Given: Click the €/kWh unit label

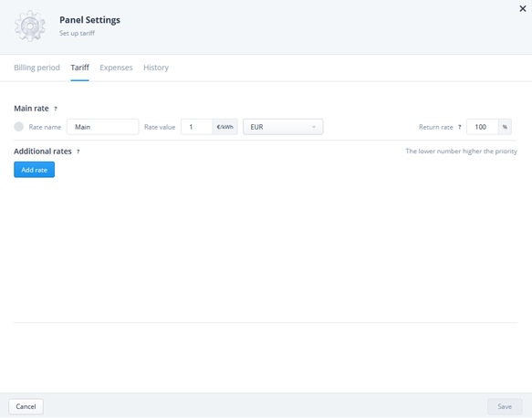Looking at the screenshot, I should (x=225, y=127).
